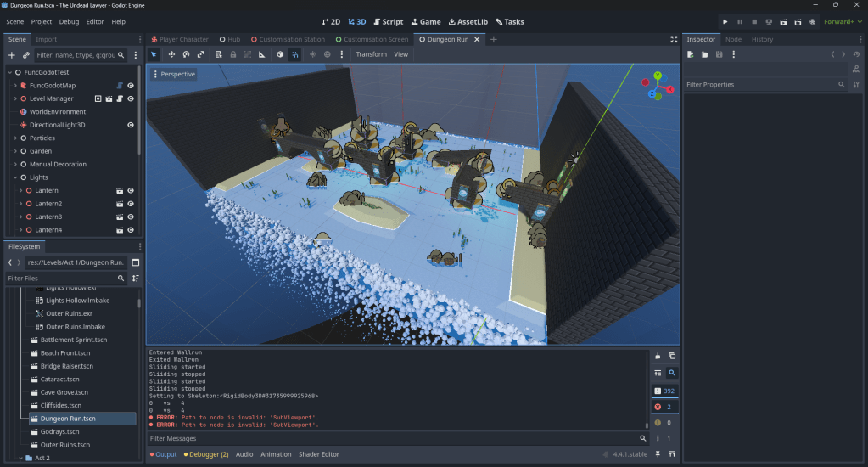Click the Run Project play button
The image size is (868, 467).
point(725,21)
